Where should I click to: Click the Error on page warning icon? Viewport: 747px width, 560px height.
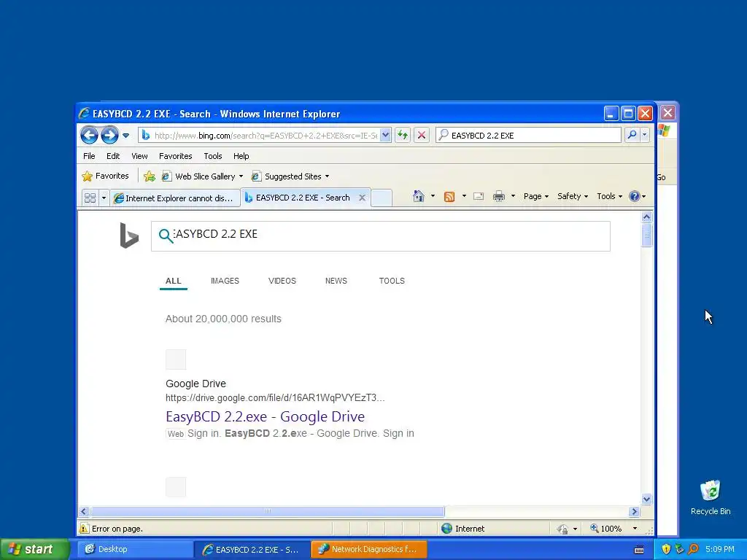click(x=85, y=529)
